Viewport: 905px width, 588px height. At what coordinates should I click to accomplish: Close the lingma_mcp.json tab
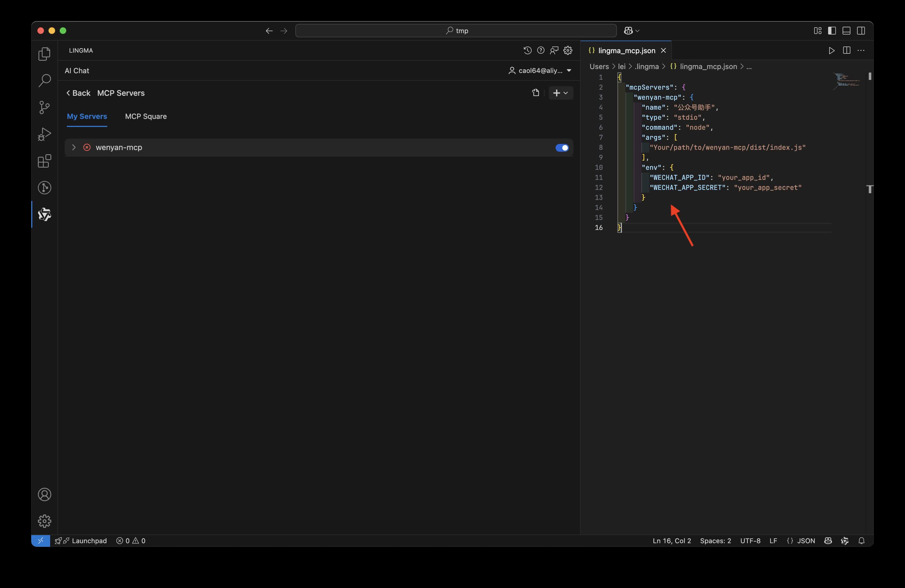(663, 50)
